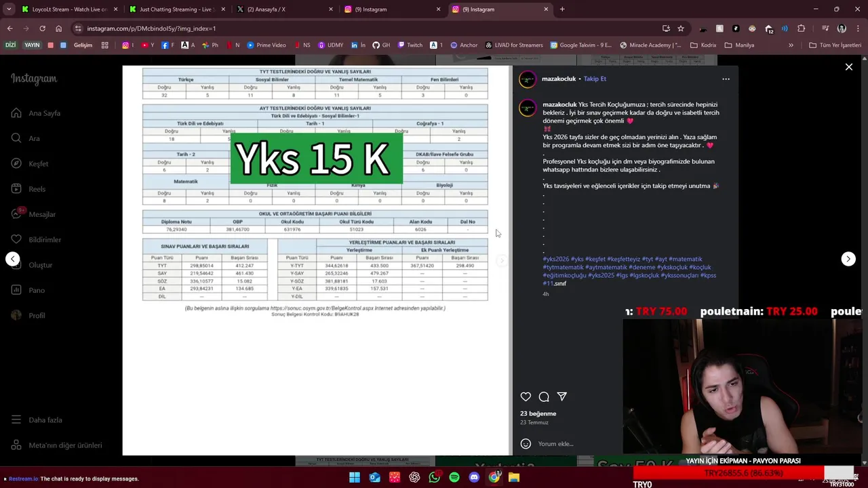Viewport: 868px width, 488px height.
Task: Open a new browser tab
Action: (x=562, y=9)
